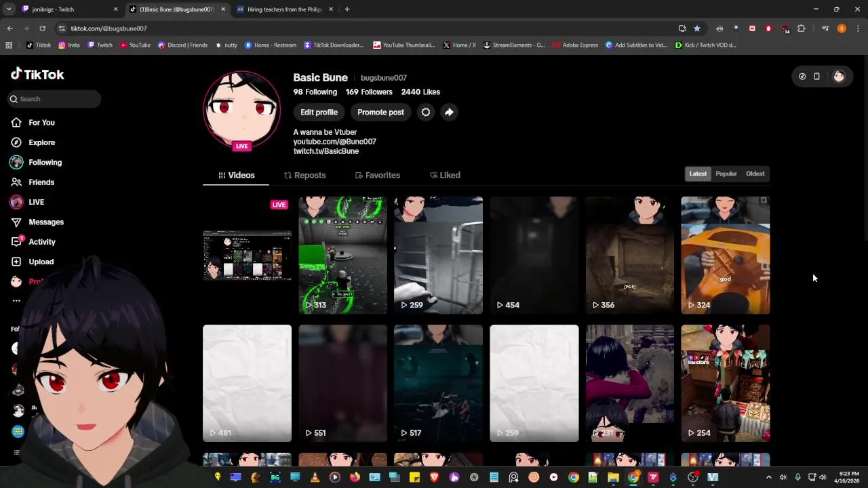Open the twitch.tv/BasicBune link
Viewport: 868px width, 488px height.
pyautogui.click(x=326, y=151)
